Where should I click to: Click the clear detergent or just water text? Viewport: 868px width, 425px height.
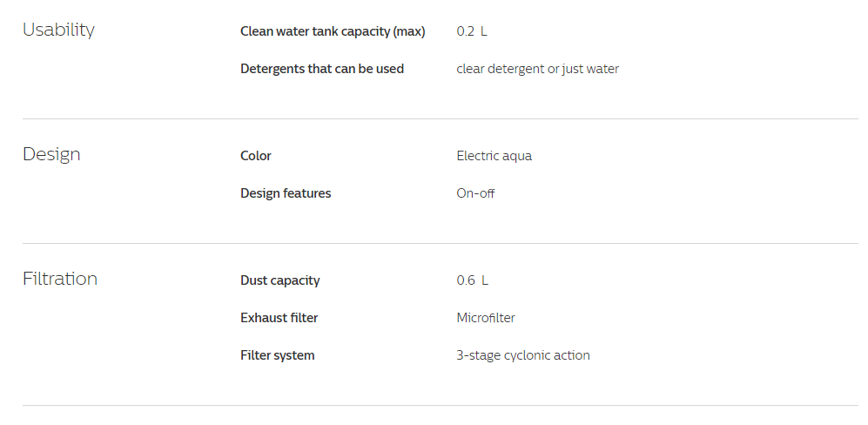(x=537, y=69)
